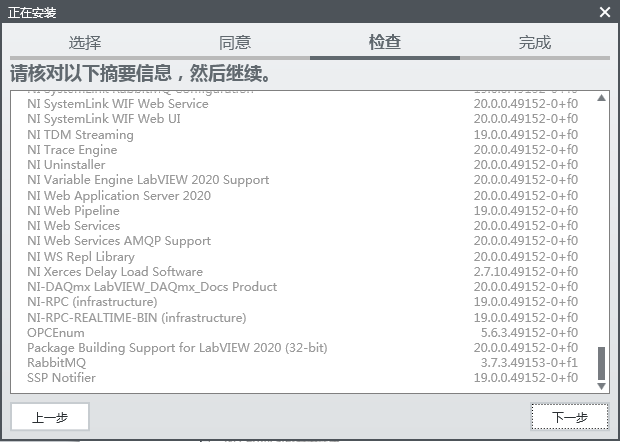The image size is (620, 442).
Task: Click the 下一步 (Next) button
Action: click(569, 417)
